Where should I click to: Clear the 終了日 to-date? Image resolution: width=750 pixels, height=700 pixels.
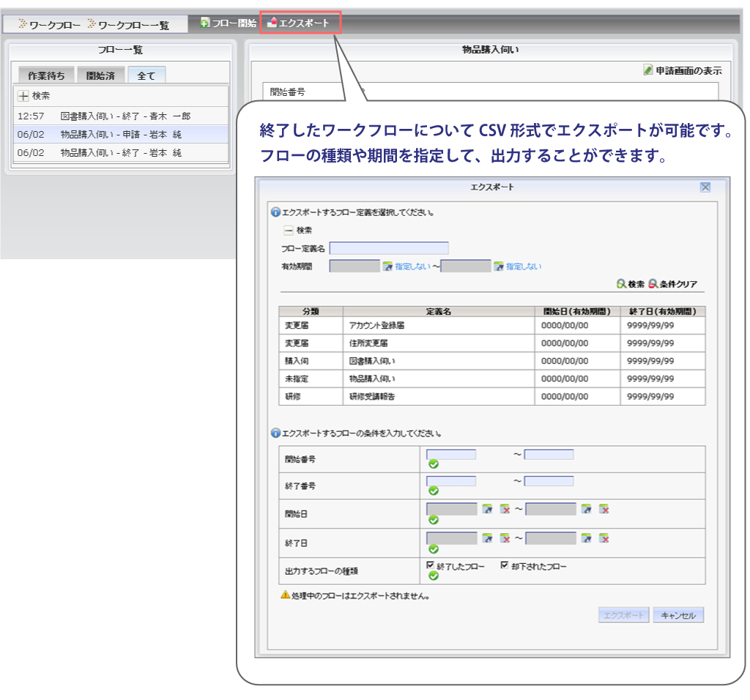[x=604, y=538]
